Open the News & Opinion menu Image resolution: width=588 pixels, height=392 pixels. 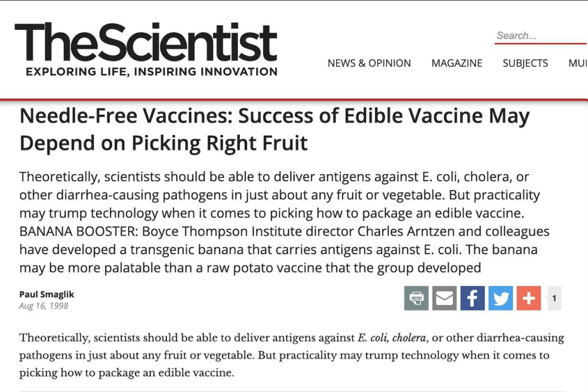(x=369, y=63)
